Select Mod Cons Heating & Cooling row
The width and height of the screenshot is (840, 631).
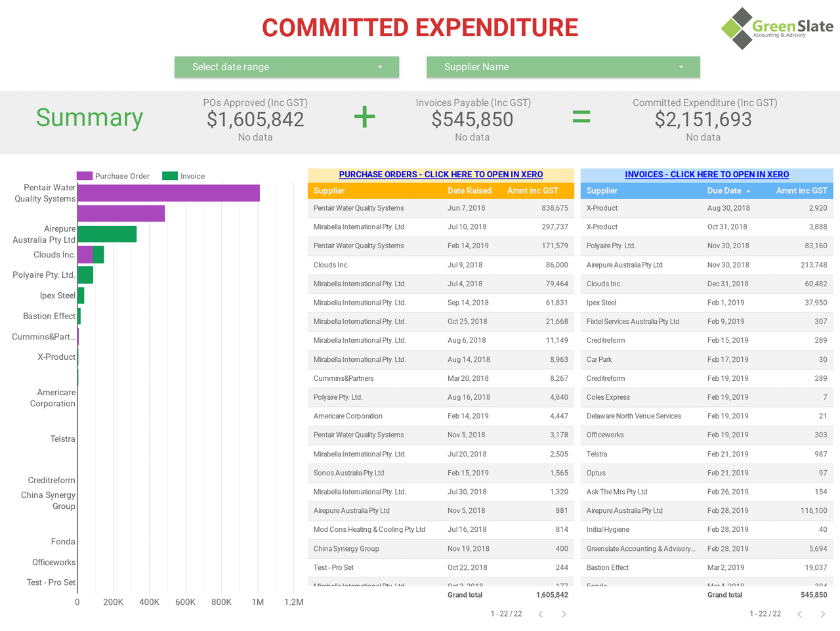[441, 529]
